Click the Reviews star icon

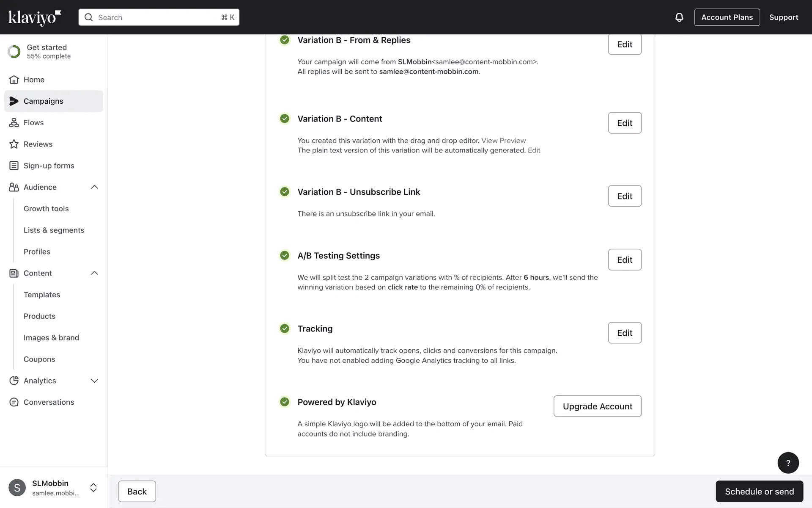coord(14,144)
